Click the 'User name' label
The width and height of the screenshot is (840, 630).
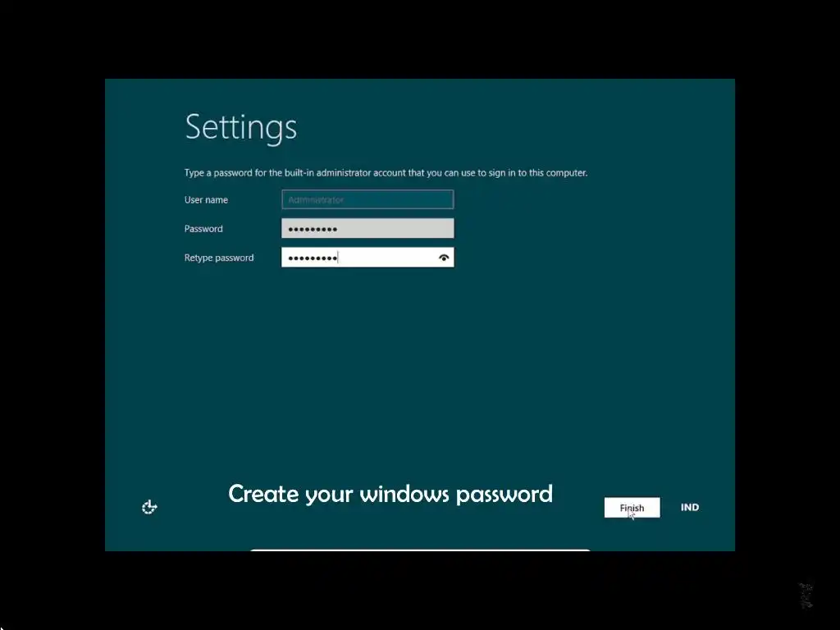pyautogui.click(x=206, y=200)
